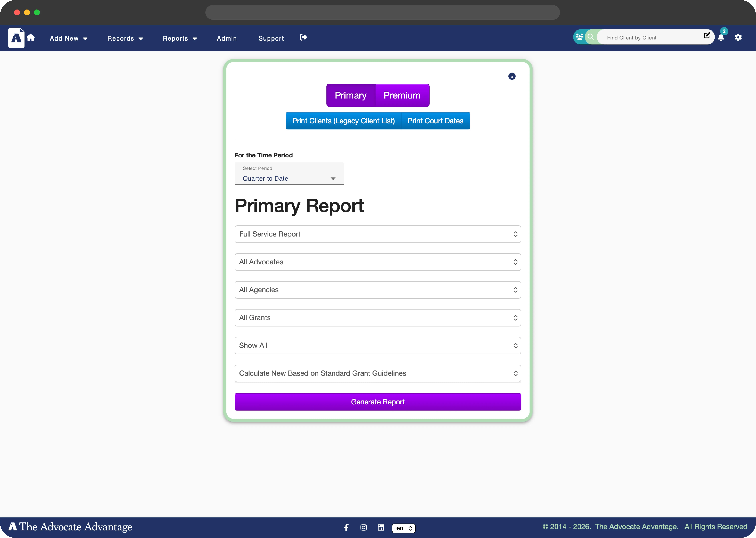Open the Full Service Report dropdown
The image size is (756, 538).
pos(378,234)
